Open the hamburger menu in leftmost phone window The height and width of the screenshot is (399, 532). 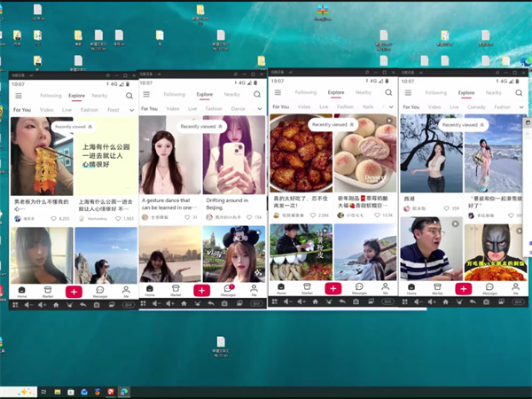click(19, 96)
